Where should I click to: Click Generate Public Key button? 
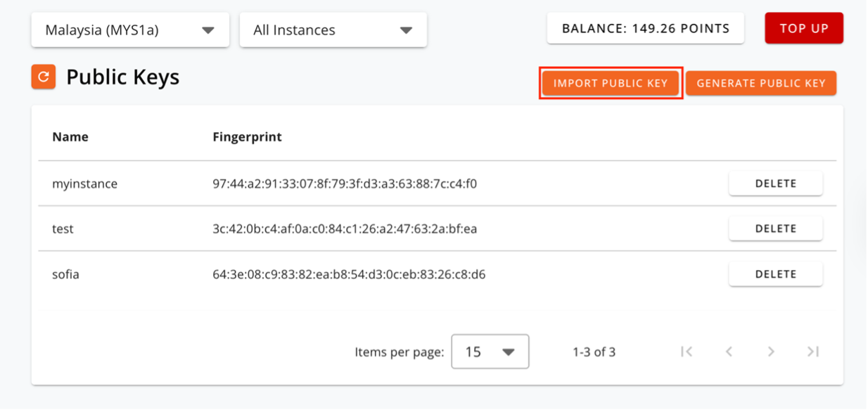click(x=761, y=83)
